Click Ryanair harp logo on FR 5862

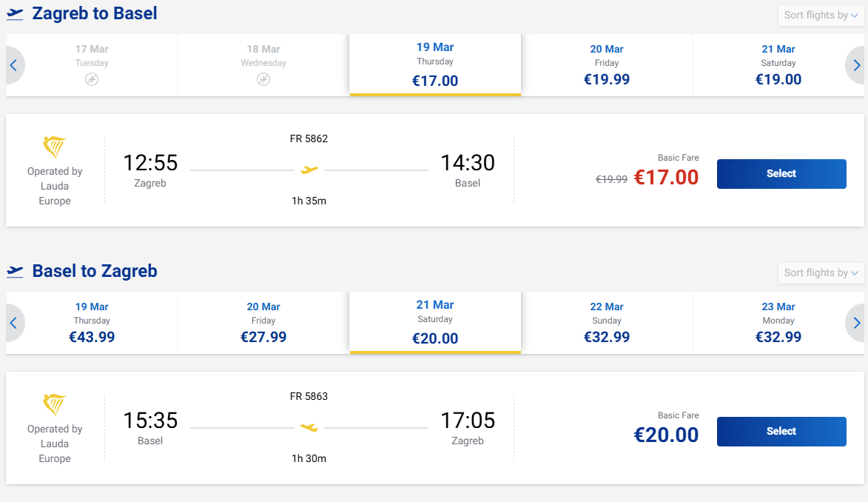point(55,147)
